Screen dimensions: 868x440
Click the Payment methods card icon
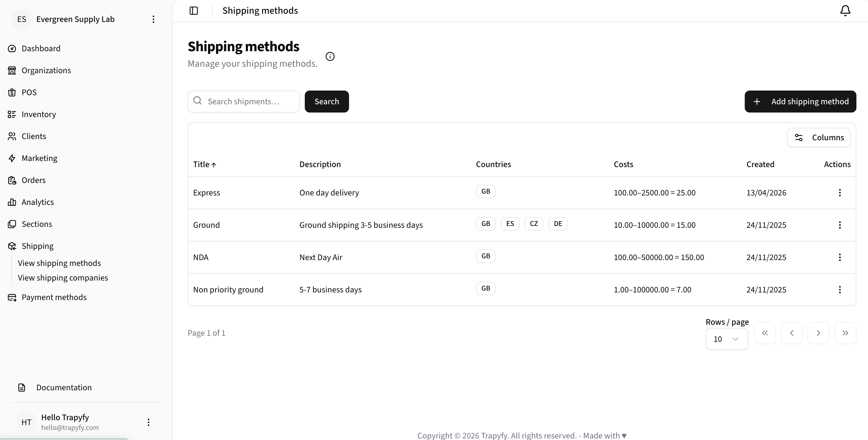pyautogui.click(x=12, y=297)
